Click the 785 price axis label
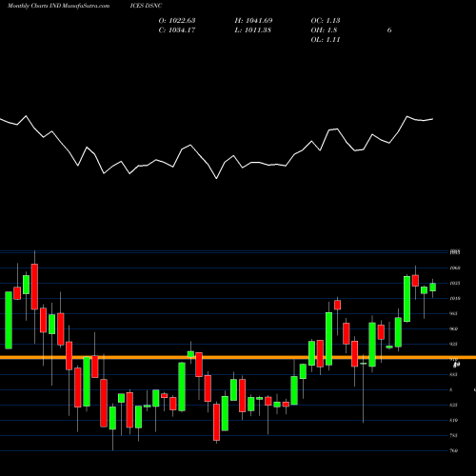The width and height of the screenshot is (476, 476). 454,435
